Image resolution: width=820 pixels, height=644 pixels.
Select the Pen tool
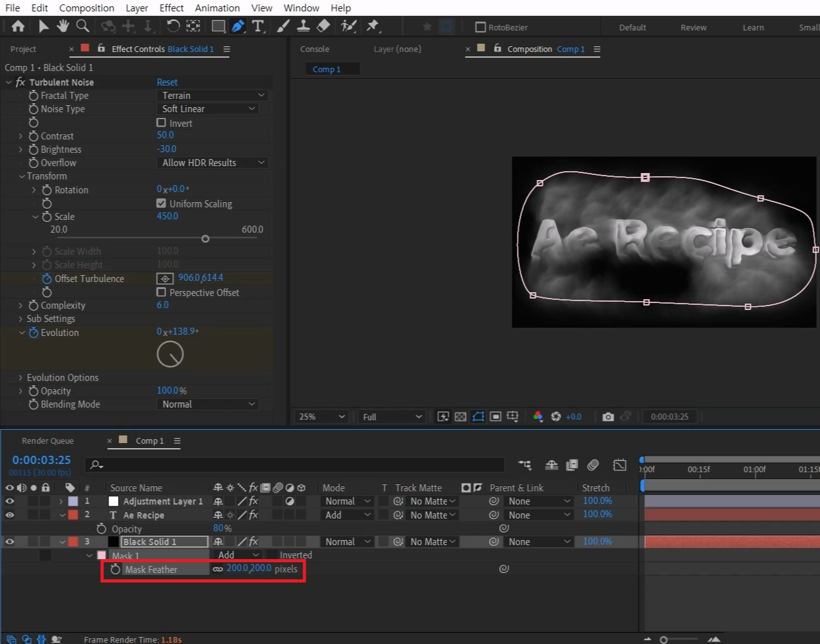[x=238, y=26]
